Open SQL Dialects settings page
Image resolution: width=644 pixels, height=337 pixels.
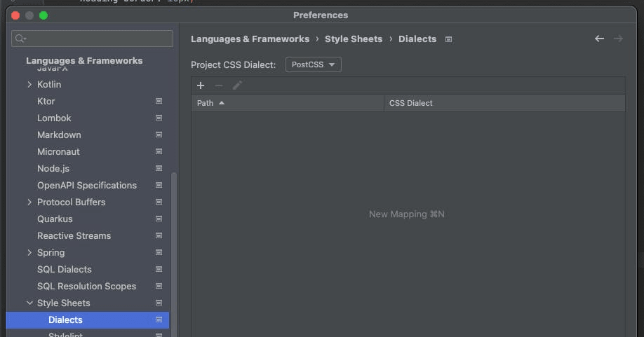tap(64, 269)
